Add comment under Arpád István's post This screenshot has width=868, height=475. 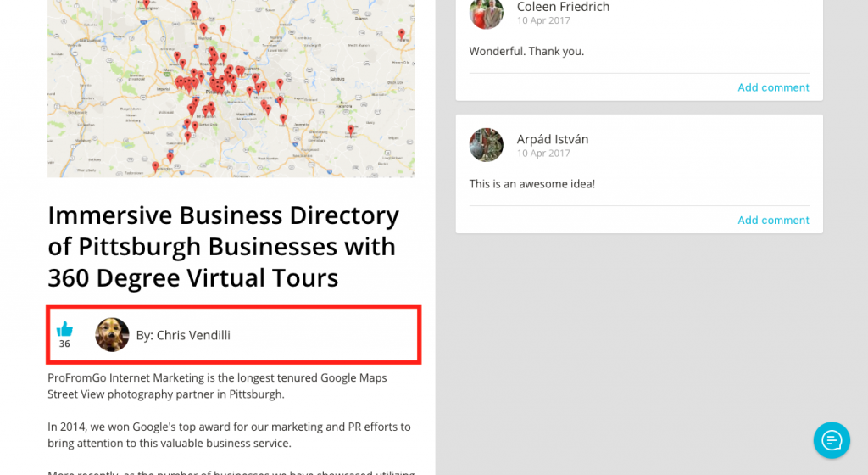(x=773, y=221)
